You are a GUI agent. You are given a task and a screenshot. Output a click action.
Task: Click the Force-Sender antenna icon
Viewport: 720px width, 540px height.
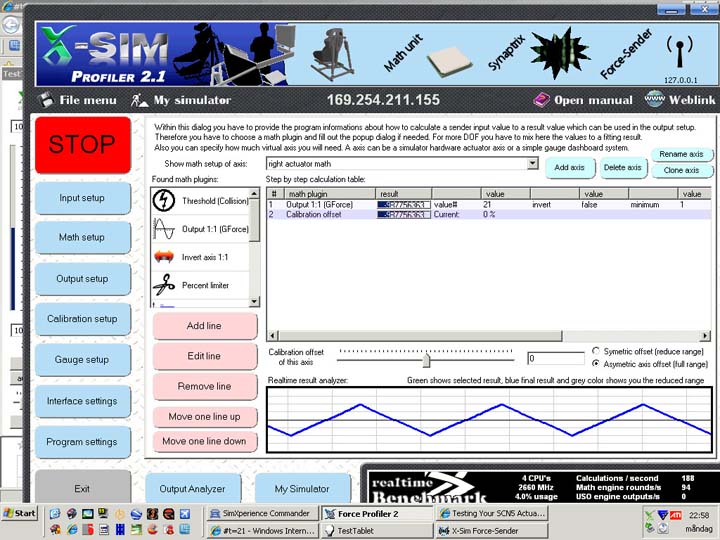[x=680, y=51]
